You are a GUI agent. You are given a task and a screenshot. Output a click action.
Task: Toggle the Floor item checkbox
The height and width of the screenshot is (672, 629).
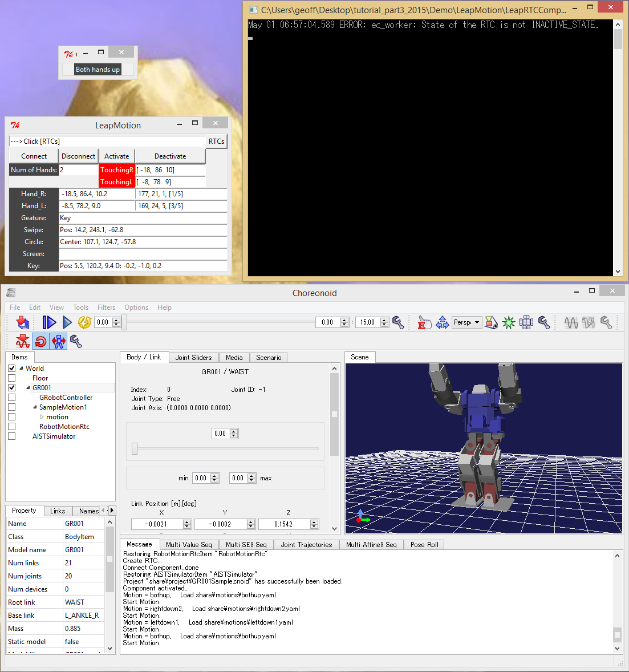coord(12,378)
